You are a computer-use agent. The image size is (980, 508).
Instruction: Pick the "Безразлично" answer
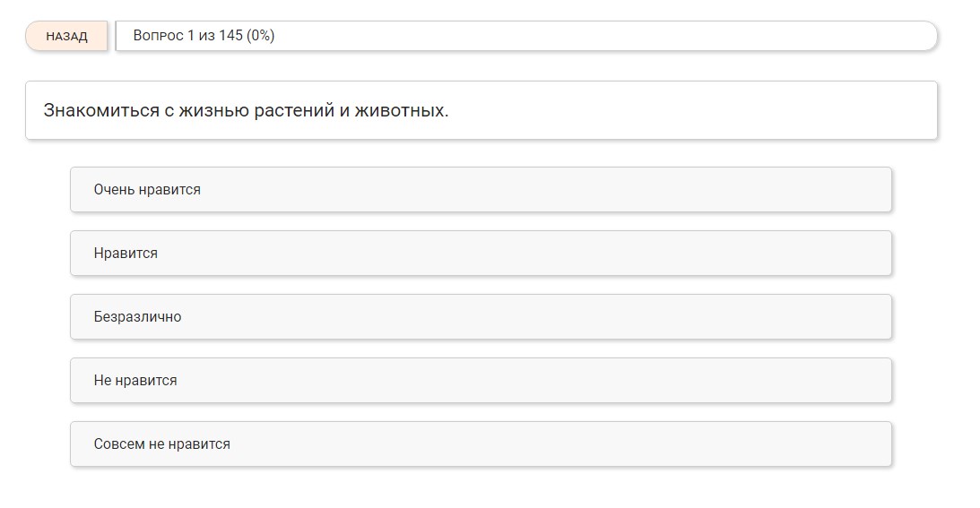click(481, 317)
